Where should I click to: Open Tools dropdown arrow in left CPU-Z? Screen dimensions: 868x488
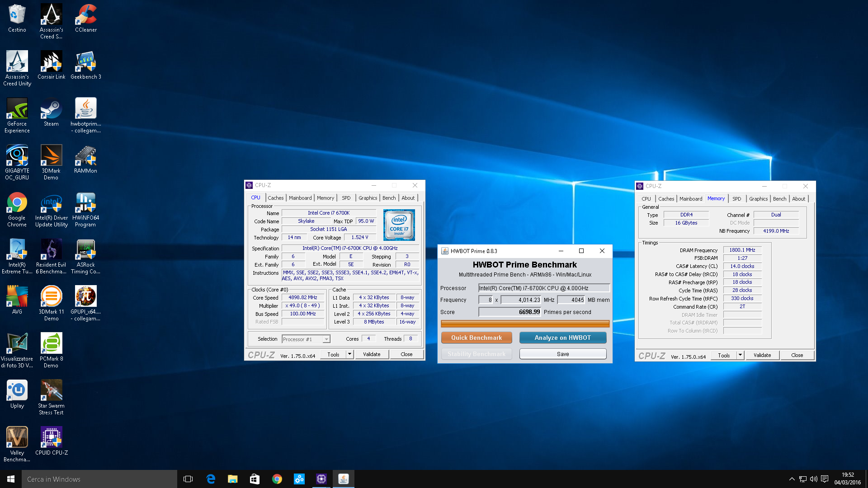click(349, 355)
